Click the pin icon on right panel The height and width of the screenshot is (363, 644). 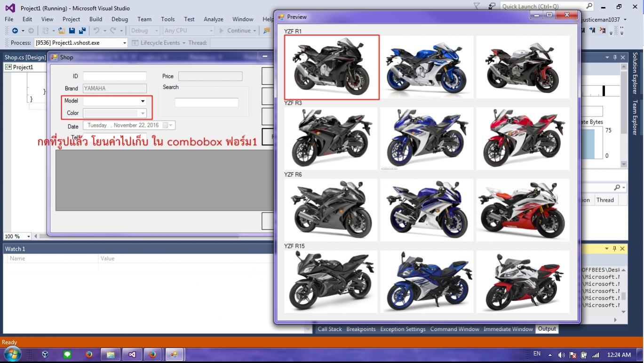pos(615,57)
